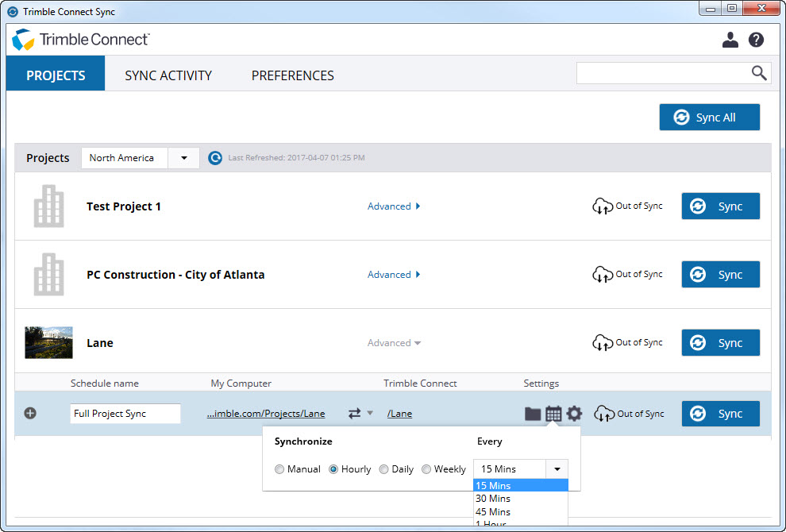Click the user account profile icon
Image resolution: width=786 pixels, height=532 pixels.
(730, 40)
